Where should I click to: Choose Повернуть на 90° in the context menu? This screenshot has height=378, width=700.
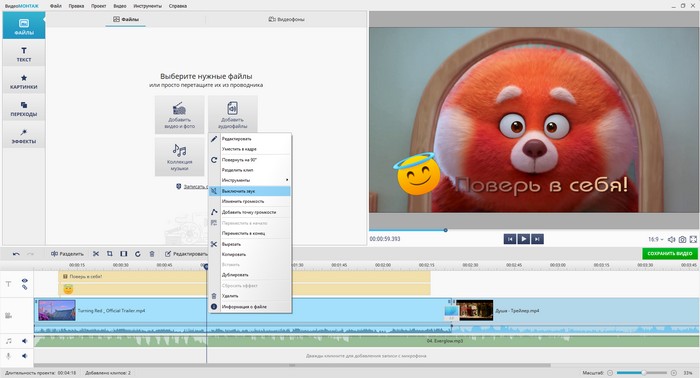[250, 160]
